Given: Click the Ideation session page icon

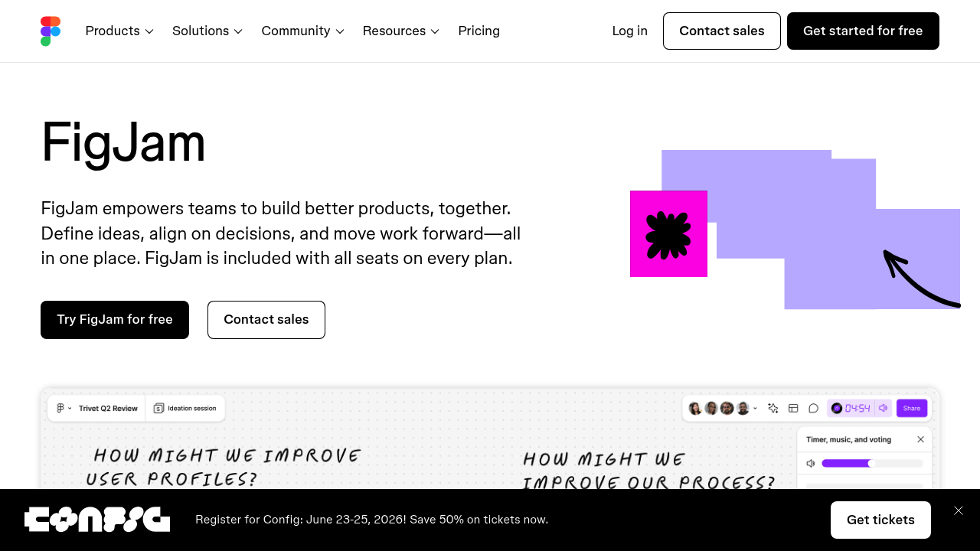Looking at the screenshot, I should tap(159, 409).
